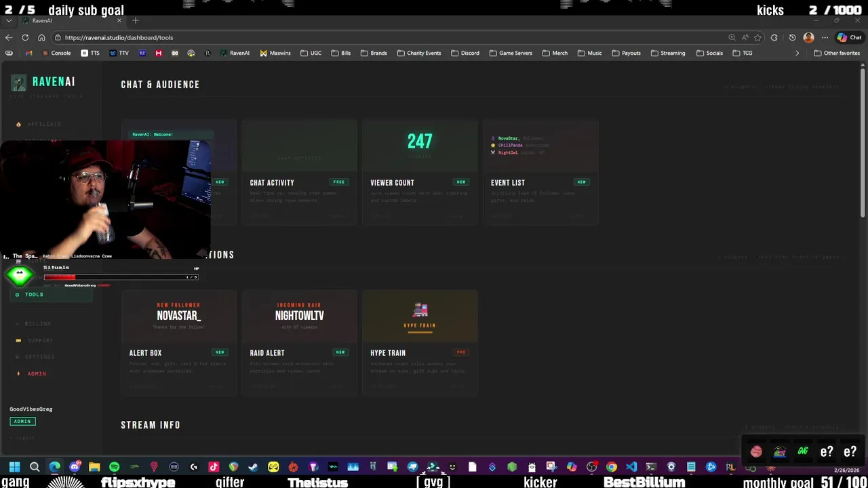Open the RavenAI bookmark

point(235,53)
